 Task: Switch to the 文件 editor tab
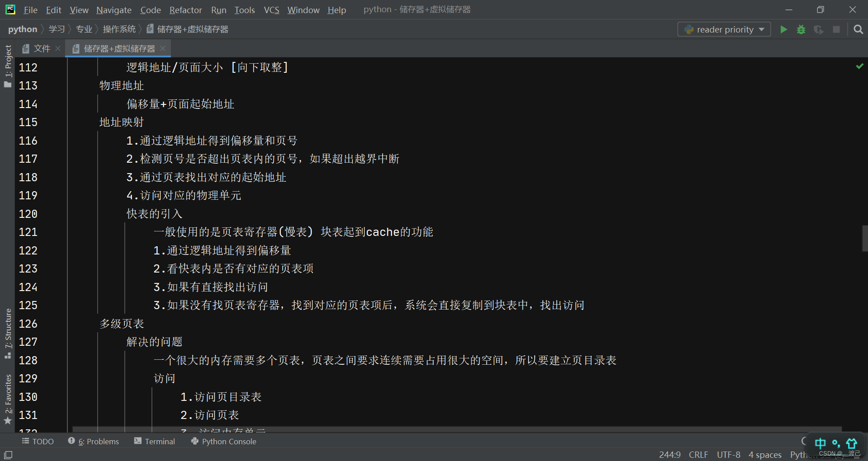pyautogui.click(x=42, y=48)
